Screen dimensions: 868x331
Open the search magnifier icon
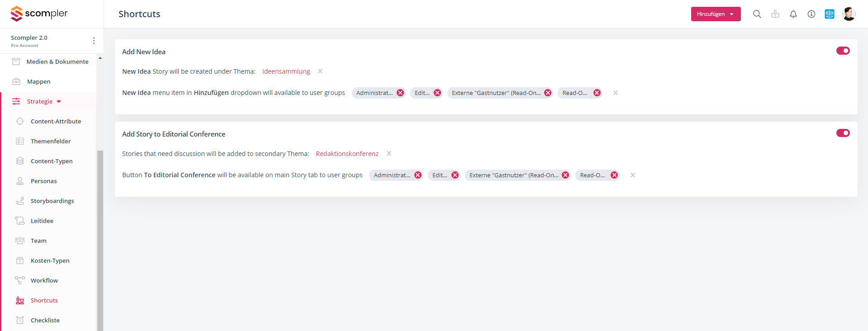pos(757,14)
